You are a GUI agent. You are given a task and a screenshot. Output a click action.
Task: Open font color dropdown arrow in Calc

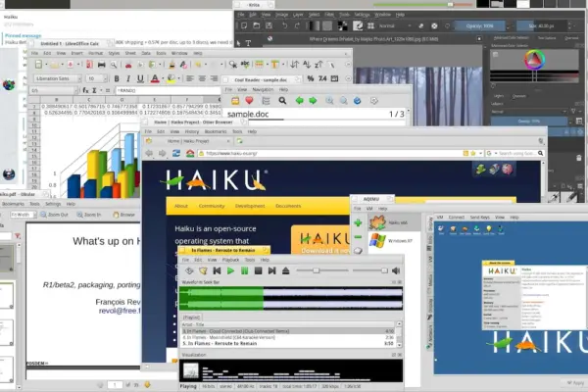pos(163,78)
